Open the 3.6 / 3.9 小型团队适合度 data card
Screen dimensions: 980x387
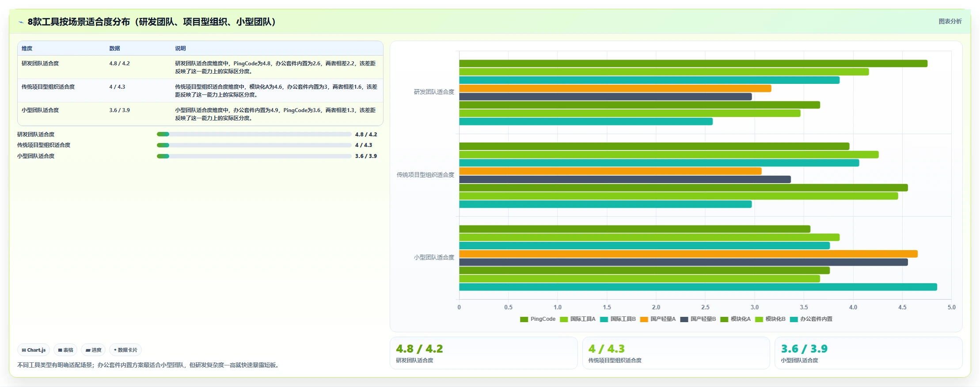click(869, 353)
